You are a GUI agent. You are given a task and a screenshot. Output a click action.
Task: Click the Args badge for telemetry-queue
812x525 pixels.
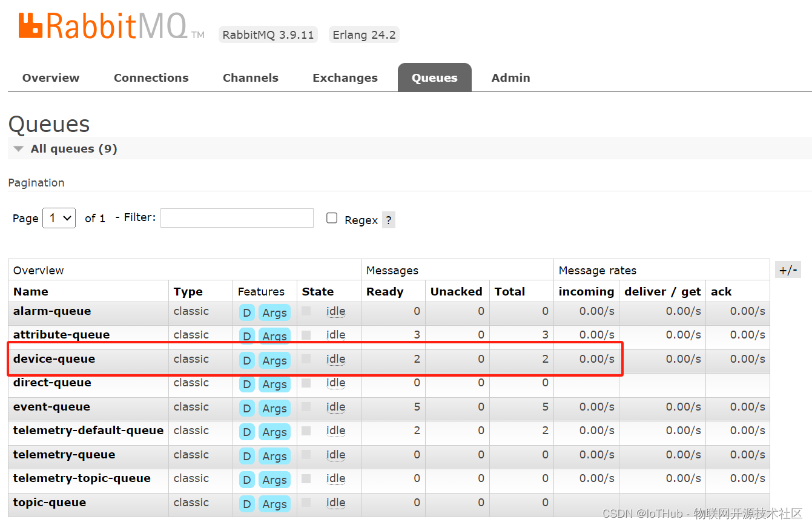coord(274,456)
